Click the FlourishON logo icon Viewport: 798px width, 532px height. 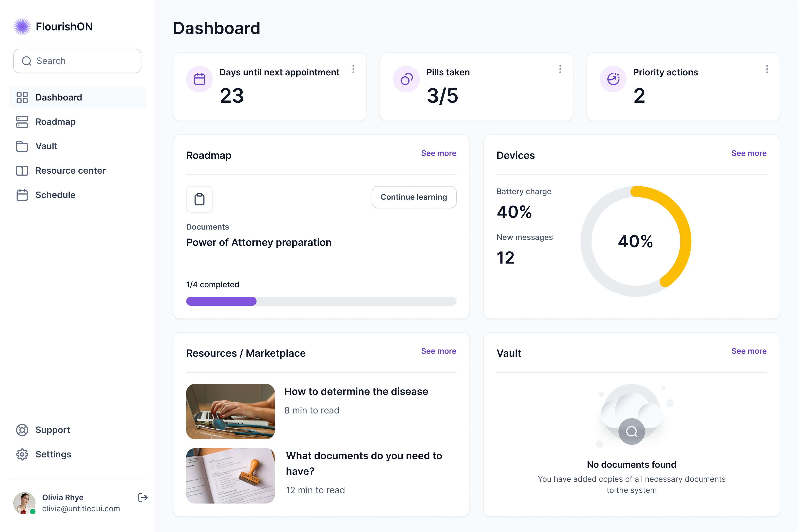(x=22, y=26)
